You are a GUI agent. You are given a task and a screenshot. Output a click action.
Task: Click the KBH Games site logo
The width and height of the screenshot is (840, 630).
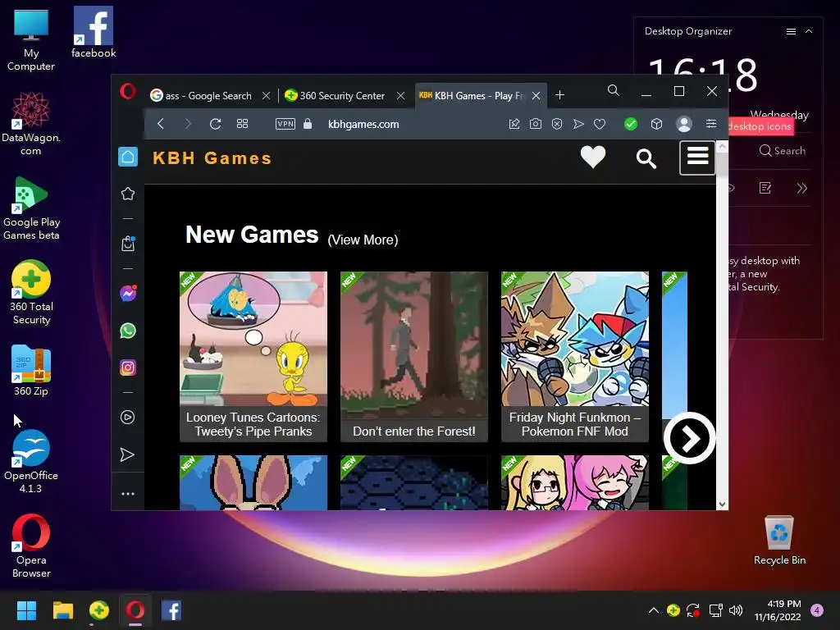point(212,158)
